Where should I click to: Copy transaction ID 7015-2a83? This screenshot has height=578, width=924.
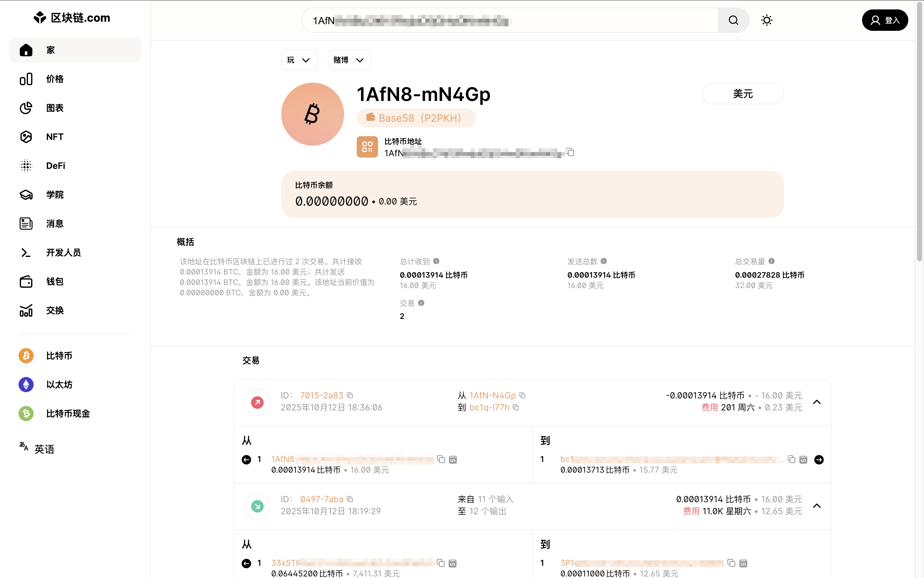(x=350, y=395)
